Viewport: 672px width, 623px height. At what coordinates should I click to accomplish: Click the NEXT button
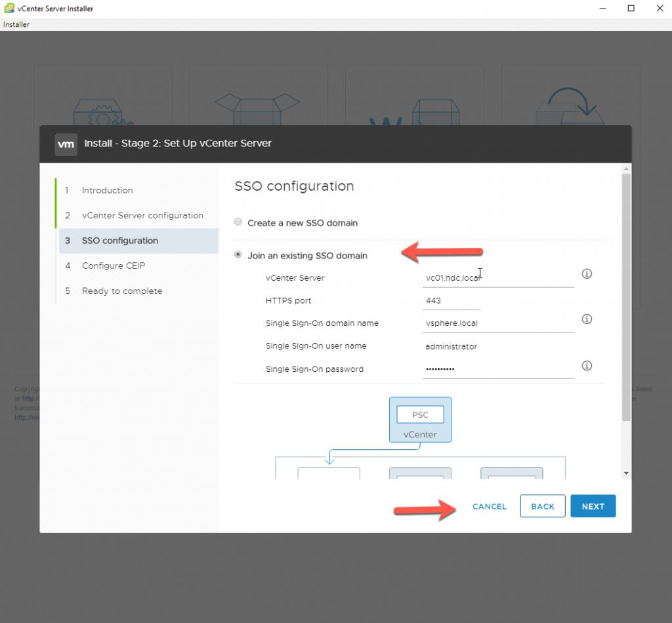click(593, 506)
